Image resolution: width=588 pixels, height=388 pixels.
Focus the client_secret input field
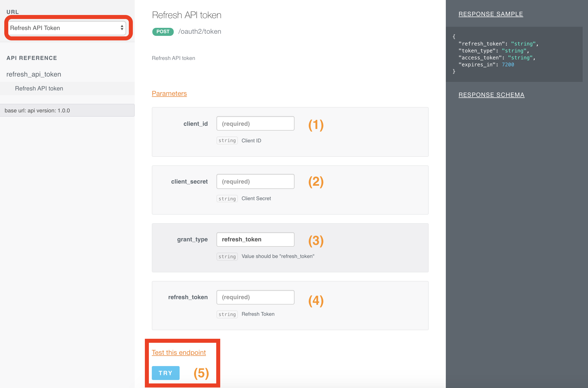point(255,181)
